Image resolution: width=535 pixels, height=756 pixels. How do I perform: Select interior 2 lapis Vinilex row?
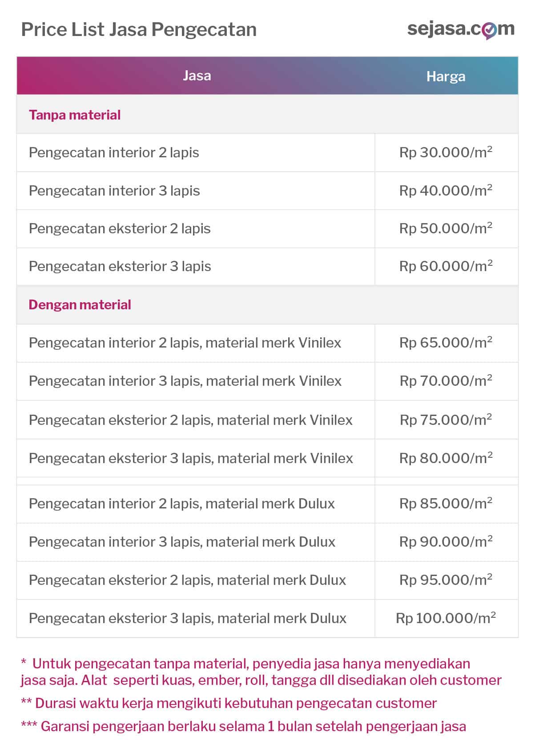(267, 343)
